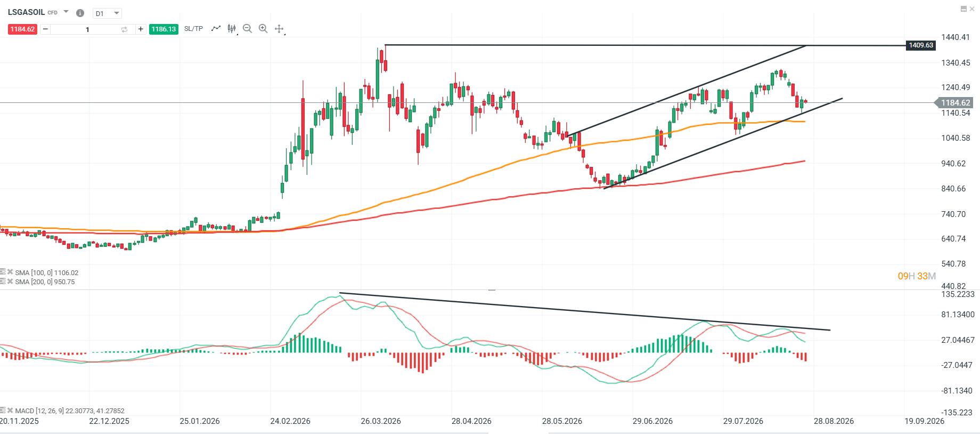Click the green buy price 1186.13
This screenshot has width=980, height=434.
click(164, 29)
